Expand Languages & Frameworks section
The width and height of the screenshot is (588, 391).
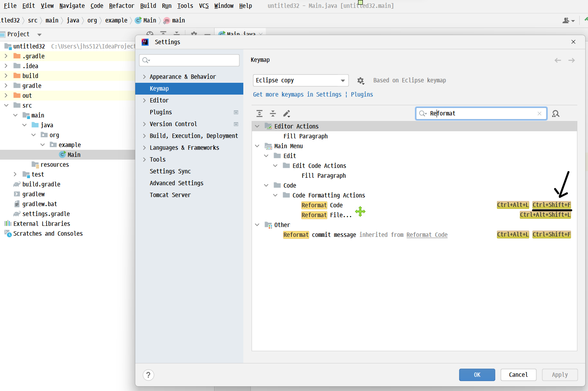[144, 148]
